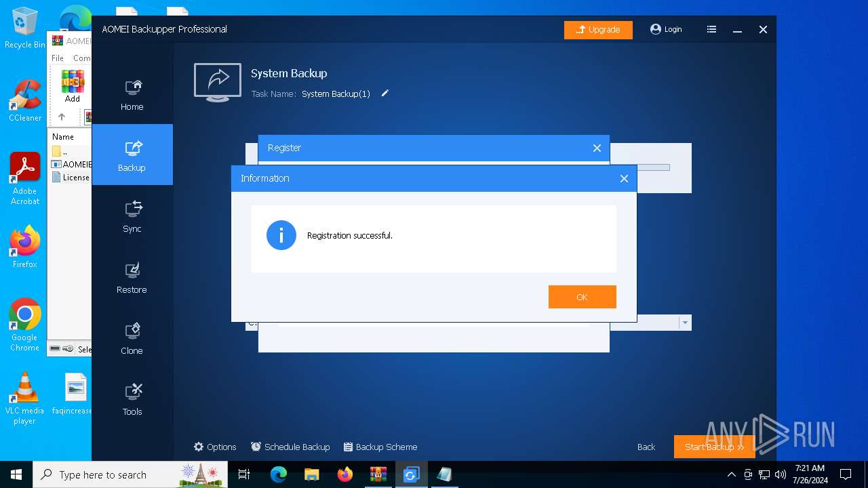Open the Tools section

132,400
